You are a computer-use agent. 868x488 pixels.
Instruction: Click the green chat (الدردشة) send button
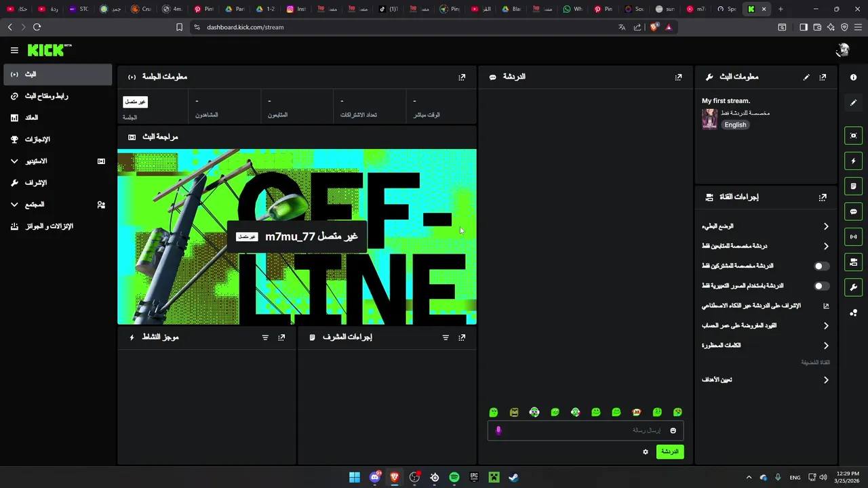(x=670, y=452)
